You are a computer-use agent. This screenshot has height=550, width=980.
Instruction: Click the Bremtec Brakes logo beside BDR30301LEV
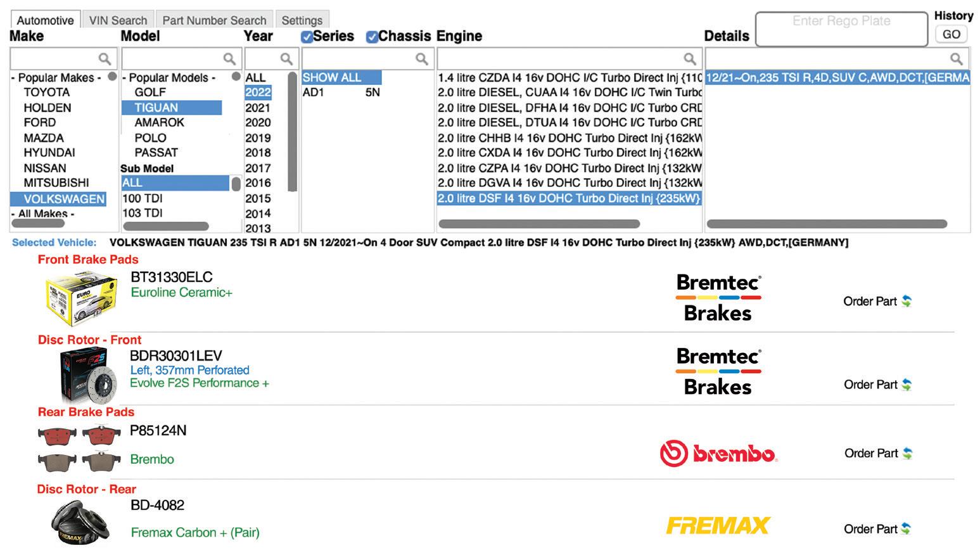tap(718, 371)
